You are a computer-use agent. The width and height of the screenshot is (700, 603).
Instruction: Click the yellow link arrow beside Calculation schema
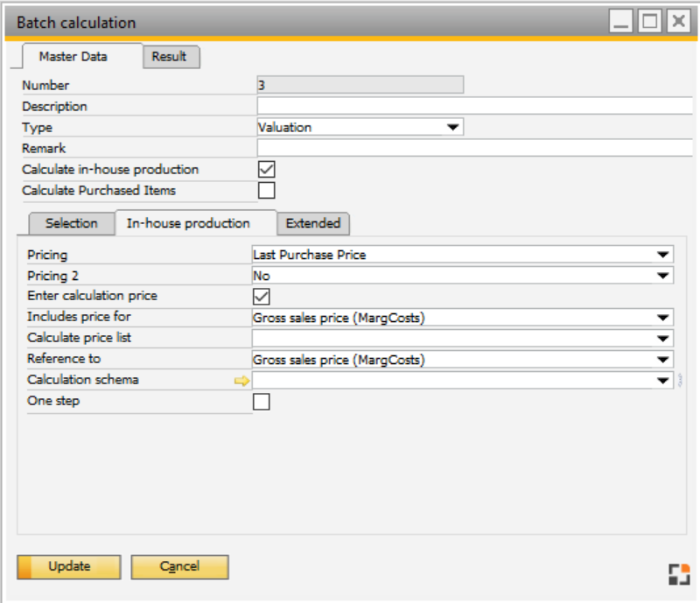coord(242,381)
